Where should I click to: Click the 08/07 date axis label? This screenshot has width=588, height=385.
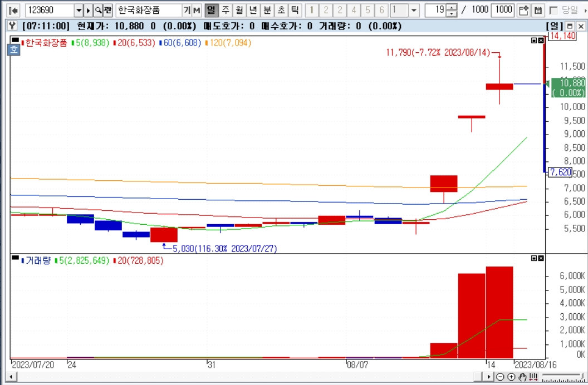357,365
